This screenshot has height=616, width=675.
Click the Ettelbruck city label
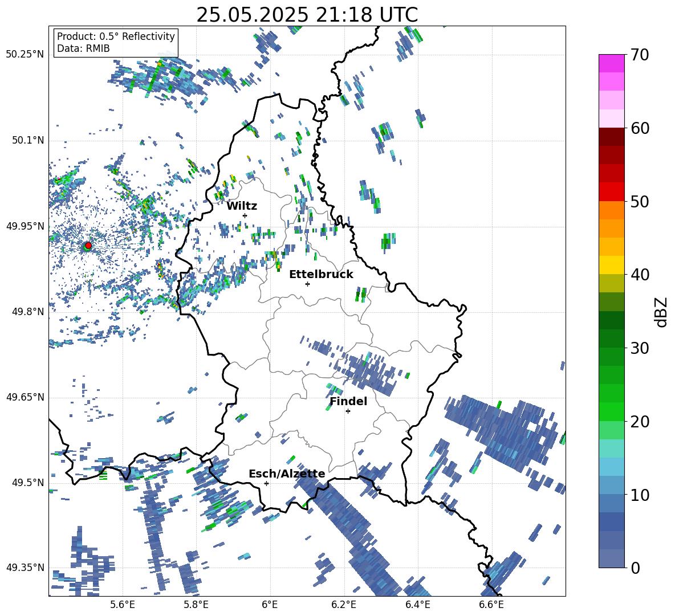click(x=321, y=275)
